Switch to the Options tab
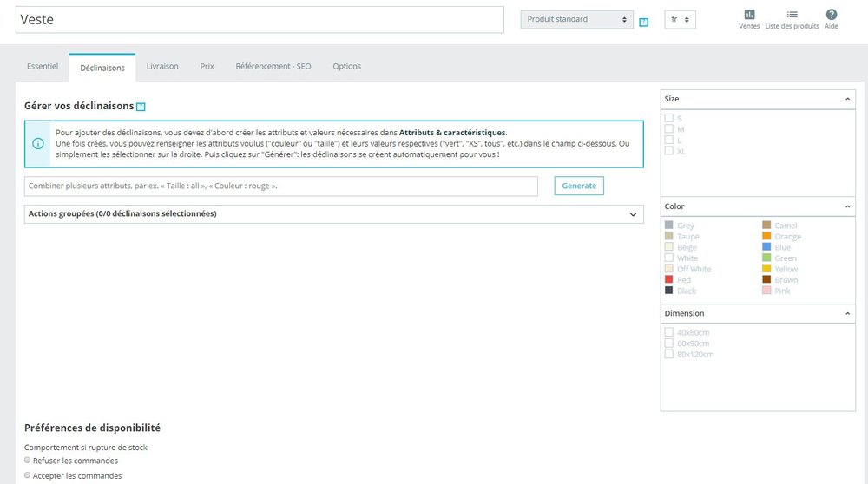The width and height of the screenshot is (868, 484). pyautogui.click(x=346, y=67)
